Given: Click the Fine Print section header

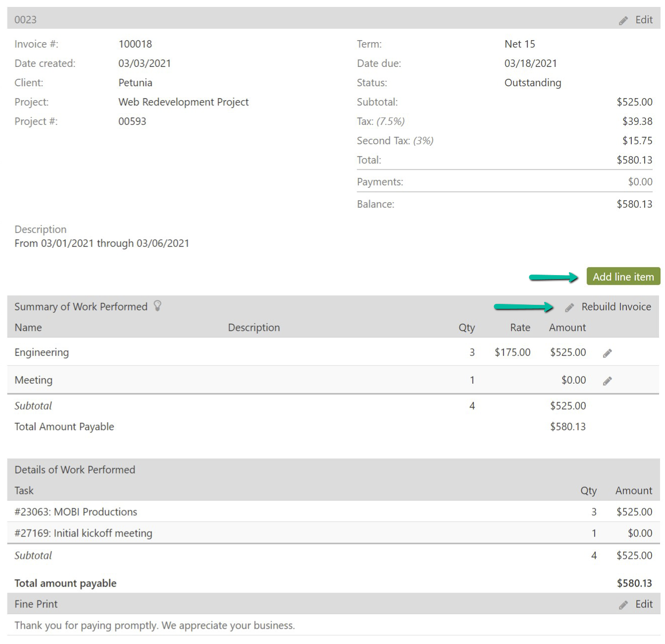Looking at the screenshot, I should pyautogui.click(x=35, y=604).
